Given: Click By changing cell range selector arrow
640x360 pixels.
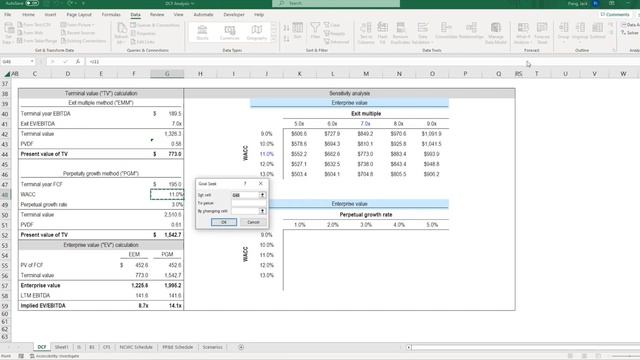Looking at the screenshot, I should pos(262,211).
